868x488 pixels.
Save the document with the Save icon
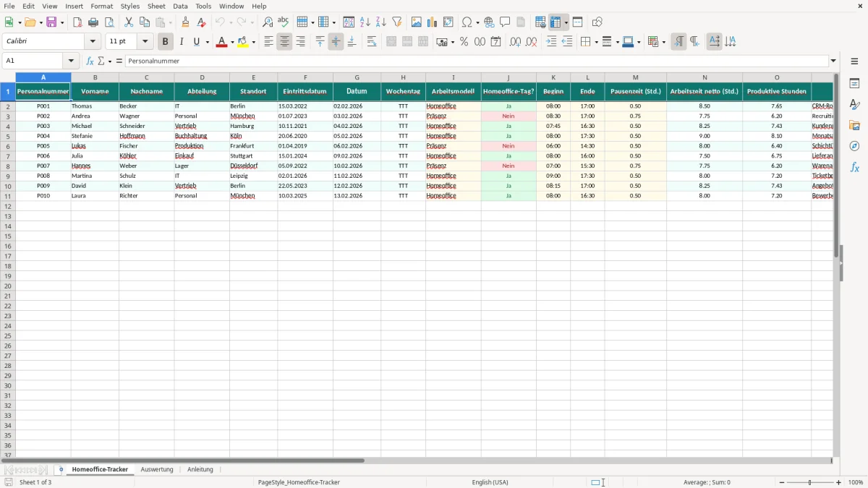click(x=51, y=22)
